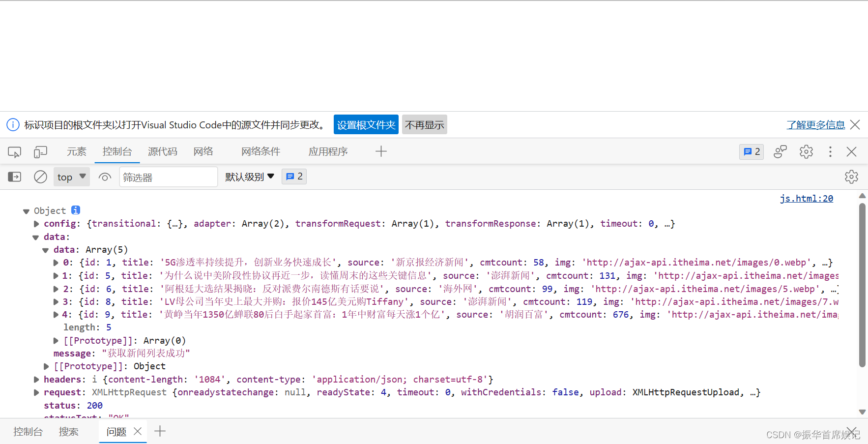The width and height of the screenshot is (868, 444).
Task: Expand the config property
Action: [36, 224]
